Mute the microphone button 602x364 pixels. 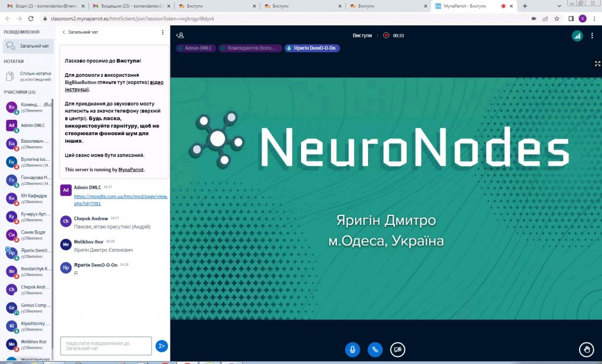pyautogui.click(x=352, y=350)
